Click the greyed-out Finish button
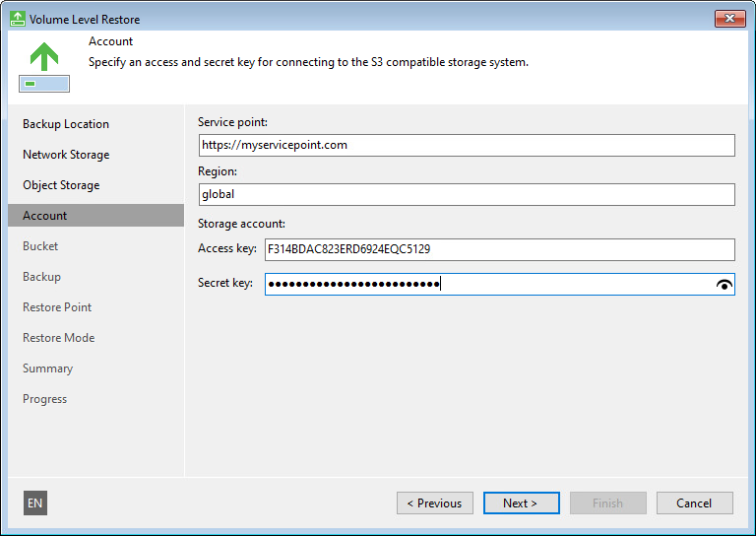The width and height of the screenshot is (756, 536). coord(608,503)
